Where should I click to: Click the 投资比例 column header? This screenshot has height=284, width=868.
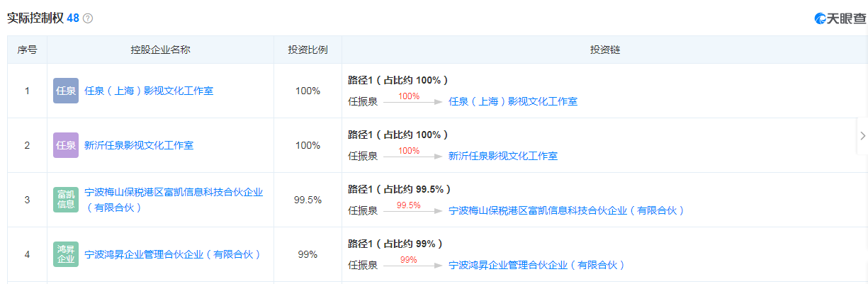[x=308, y=50]
